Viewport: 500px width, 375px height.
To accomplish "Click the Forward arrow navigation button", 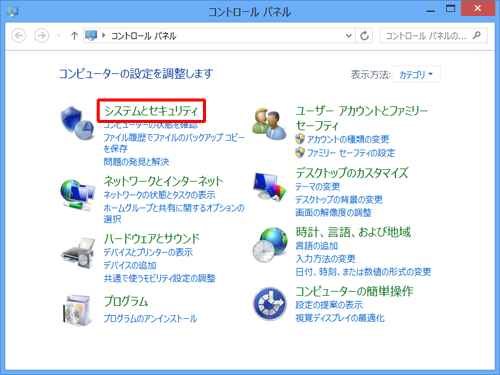I will pyautogui.click(x=42, y=35).
